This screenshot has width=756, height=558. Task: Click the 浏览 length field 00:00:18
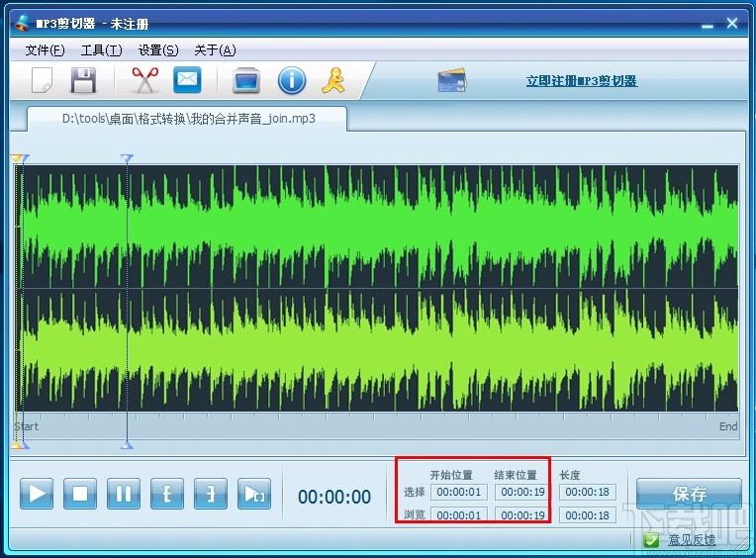[587, 515]
